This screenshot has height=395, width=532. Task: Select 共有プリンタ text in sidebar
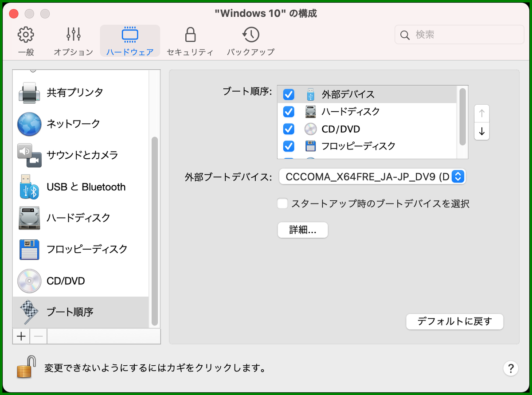click(75, 92)
